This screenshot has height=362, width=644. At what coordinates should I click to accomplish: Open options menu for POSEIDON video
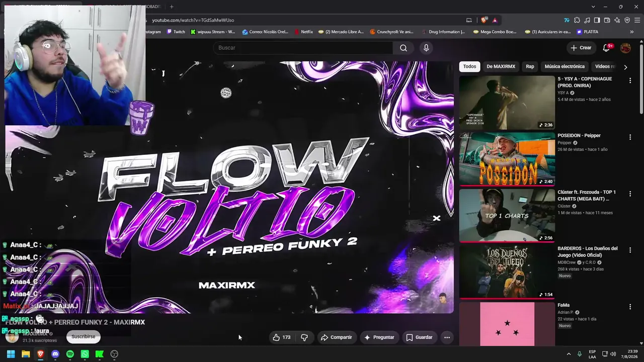630,137
